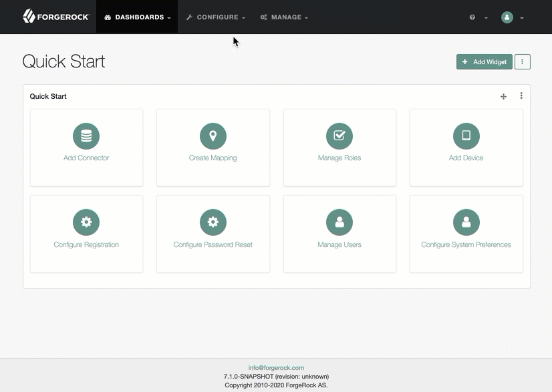552x392 pixels.
Task: Expand the help question mark dropdown
Action: [x=478, y=17]
